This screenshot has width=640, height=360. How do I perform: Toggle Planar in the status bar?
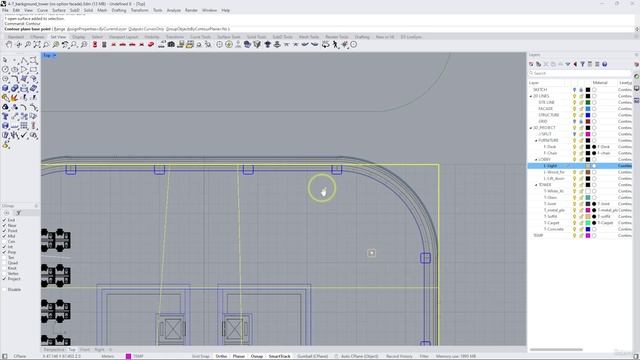coord(239,356)
